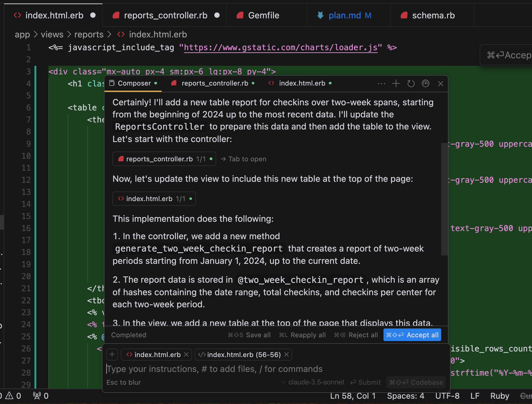Switch to reports_controller.rb editor tab
The height and width of the screenshot is (404, 532).
[165, 15]
